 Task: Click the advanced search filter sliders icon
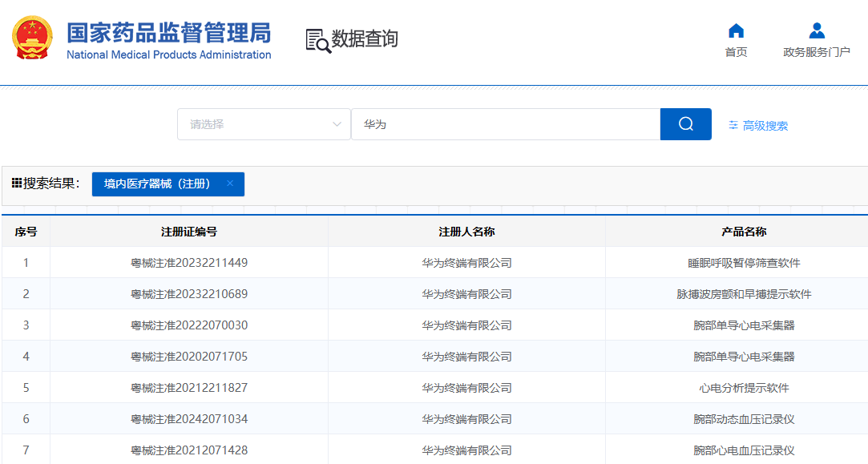(x=733, y=125)
